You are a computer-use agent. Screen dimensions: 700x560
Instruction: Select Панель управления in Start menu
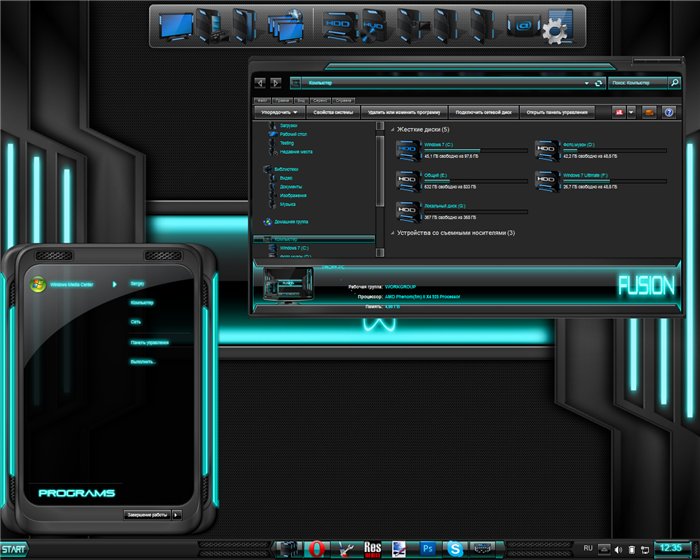pos(149,342)
